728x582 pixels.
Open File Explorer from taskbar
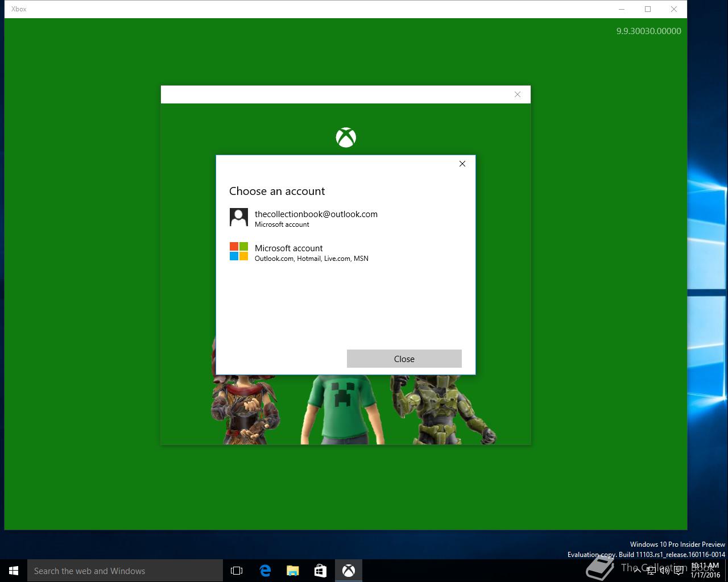292,571
